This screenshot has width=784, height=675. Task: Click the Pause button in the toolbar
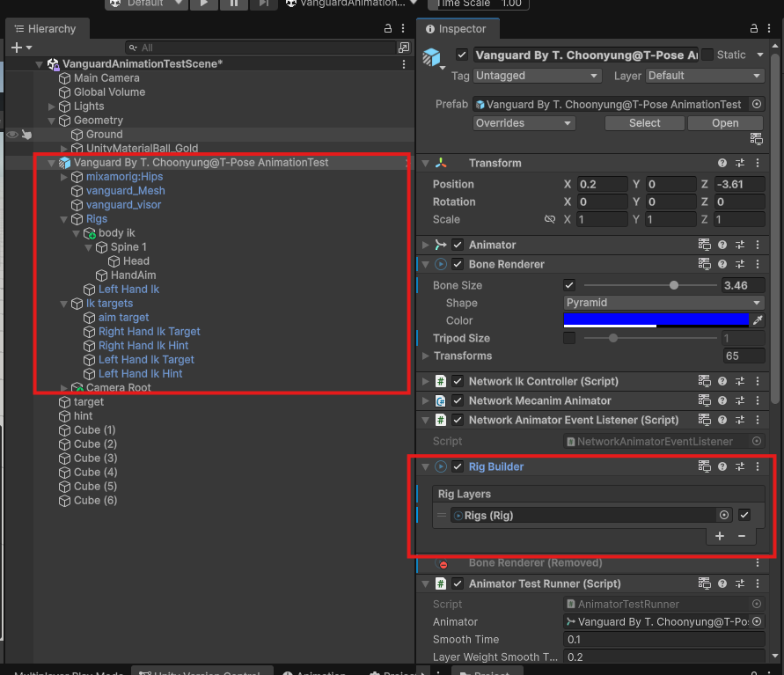click(233, 4)
